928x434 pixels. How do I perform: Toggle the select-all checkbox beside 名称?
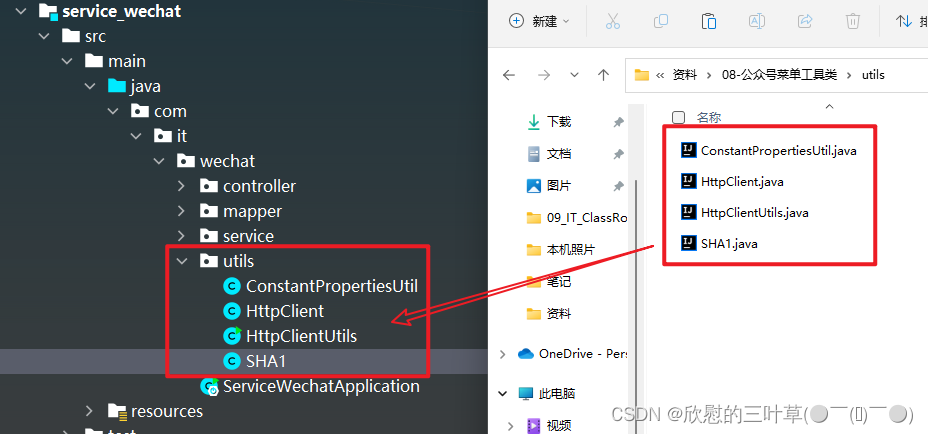[x=679, y=117]
